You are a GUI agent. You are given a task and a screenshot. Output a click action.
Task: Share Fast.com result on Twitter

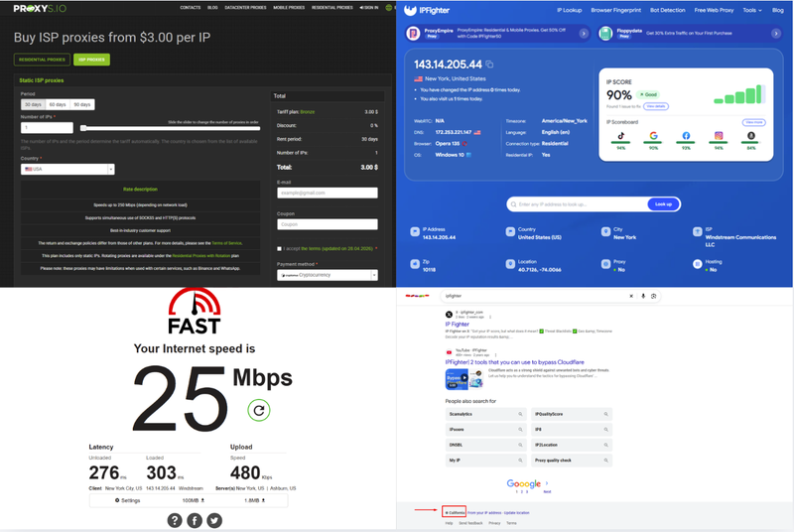click(214, 520)
